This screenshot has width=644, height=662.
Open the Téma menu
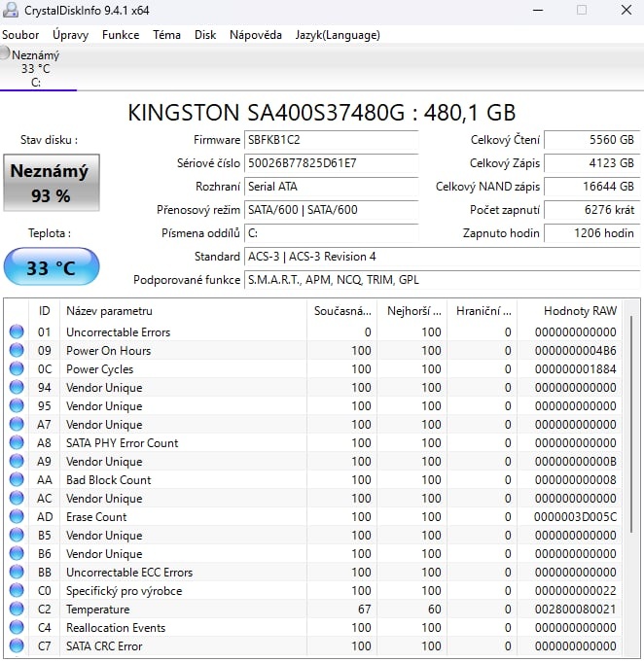pyautogui.click(x=166, y=35)
